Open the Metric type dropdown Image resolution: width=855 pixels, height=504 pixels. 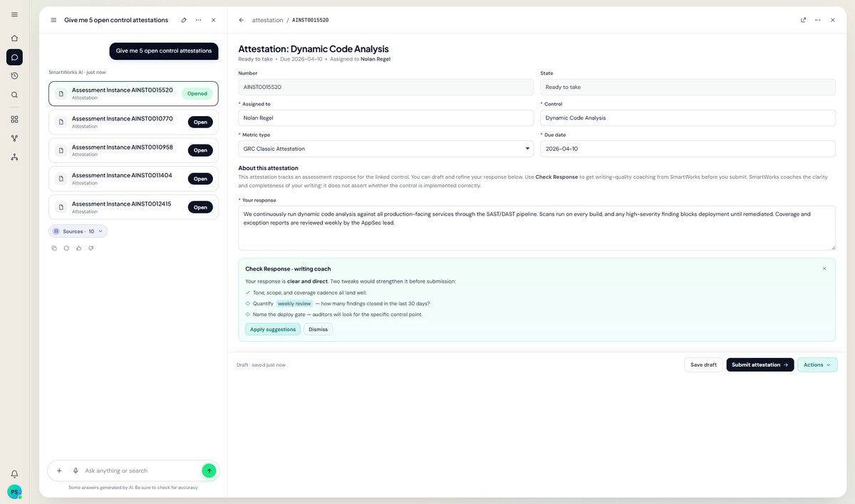tap(385, 149)
